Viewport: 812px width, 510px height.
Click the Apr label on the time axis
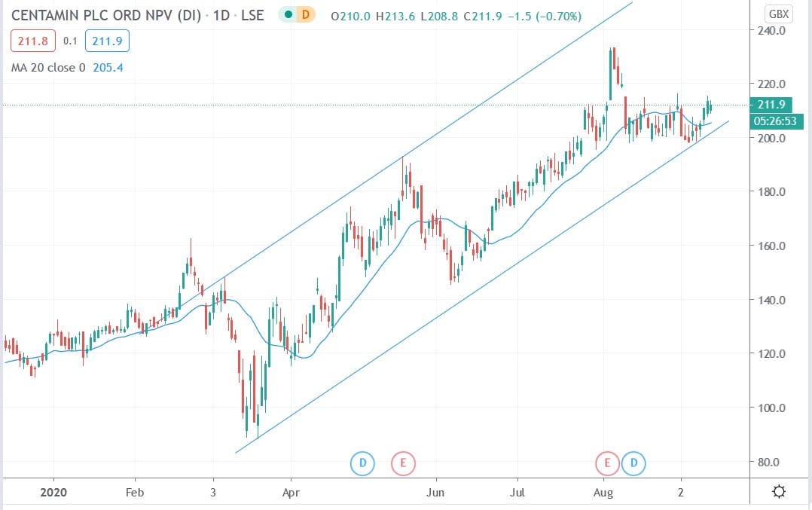[291, 493]
